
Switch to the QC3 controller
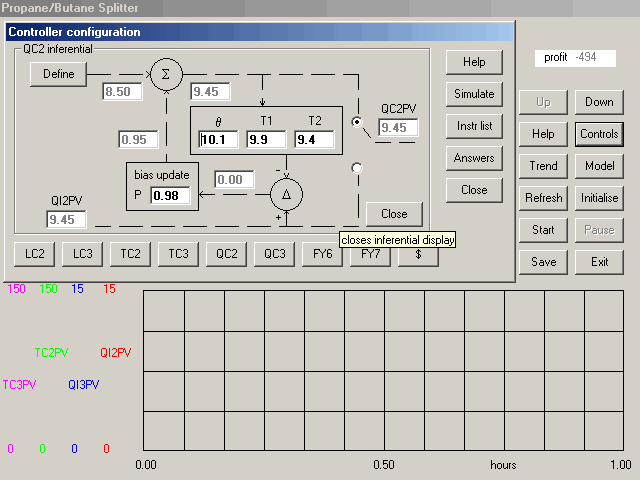click(275, 254)
